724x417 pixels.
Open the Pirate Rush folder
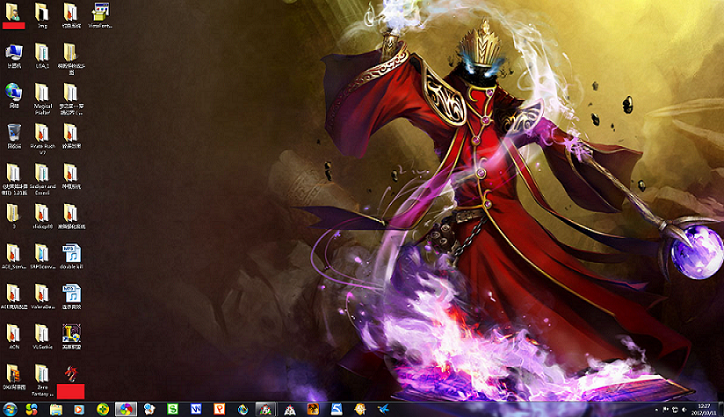42,139
